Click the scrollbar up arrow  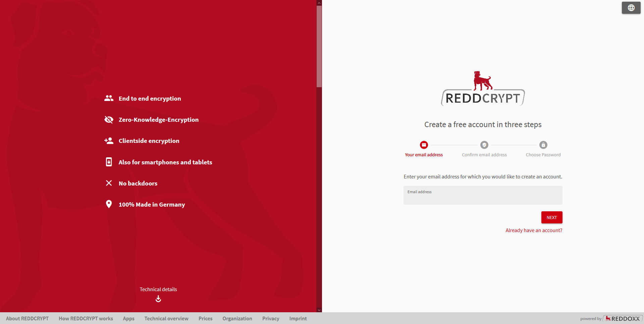(319, 3)
